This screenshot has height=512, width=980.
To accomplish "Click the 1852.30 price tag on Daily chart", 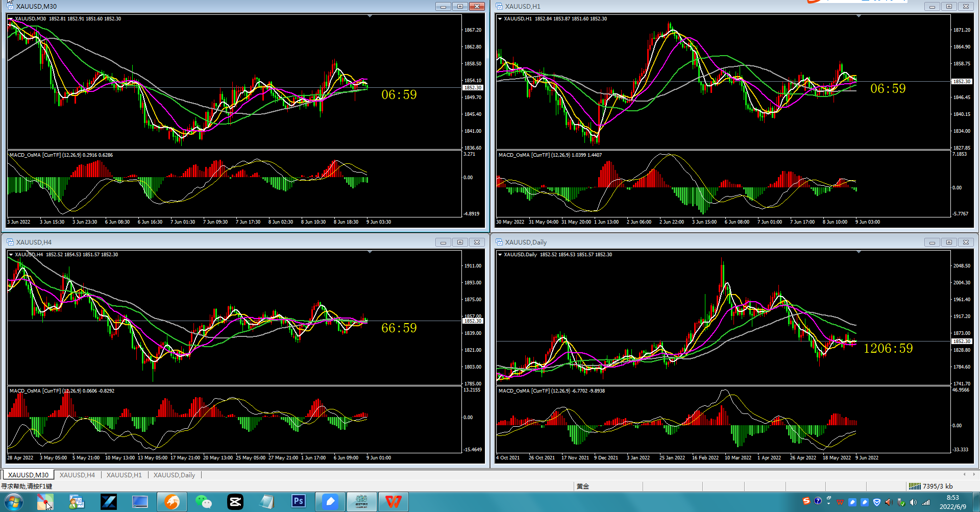I will (x=962, y=341).
